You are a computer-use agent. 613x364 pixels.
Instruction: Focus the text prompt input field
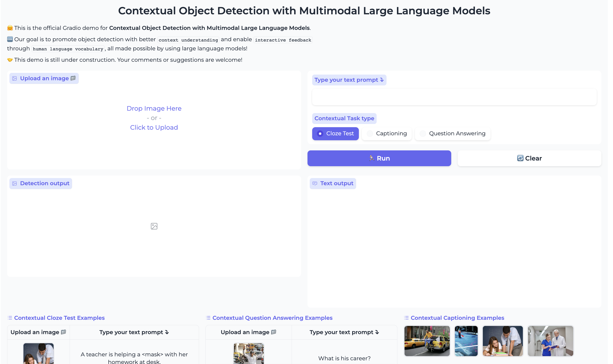454,97
